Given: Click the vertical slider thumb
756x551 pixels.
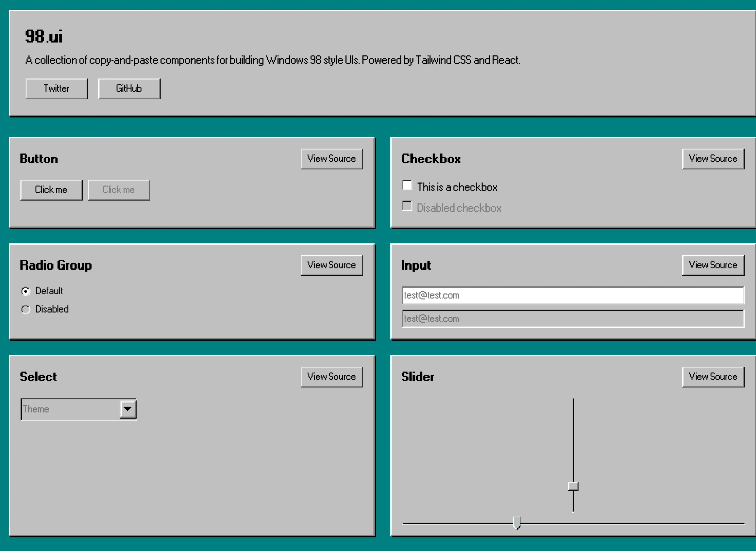Looking at the screenshot, I should point(573,486).
